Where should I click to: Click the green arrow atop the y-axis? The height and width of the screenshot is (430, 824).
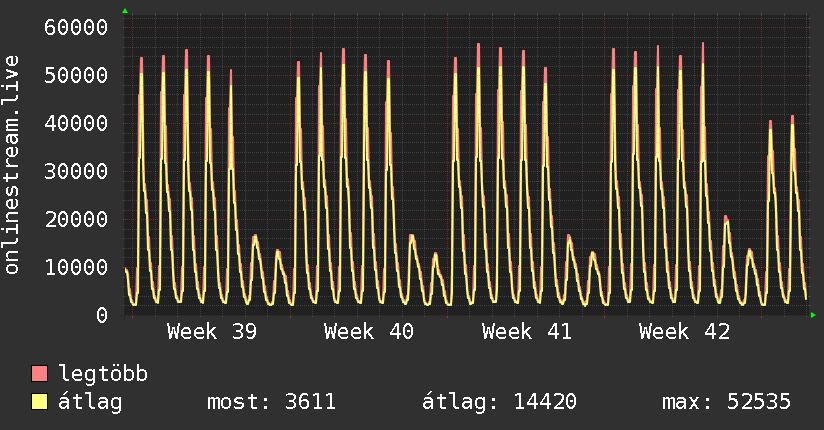click(x=125, y=11)
